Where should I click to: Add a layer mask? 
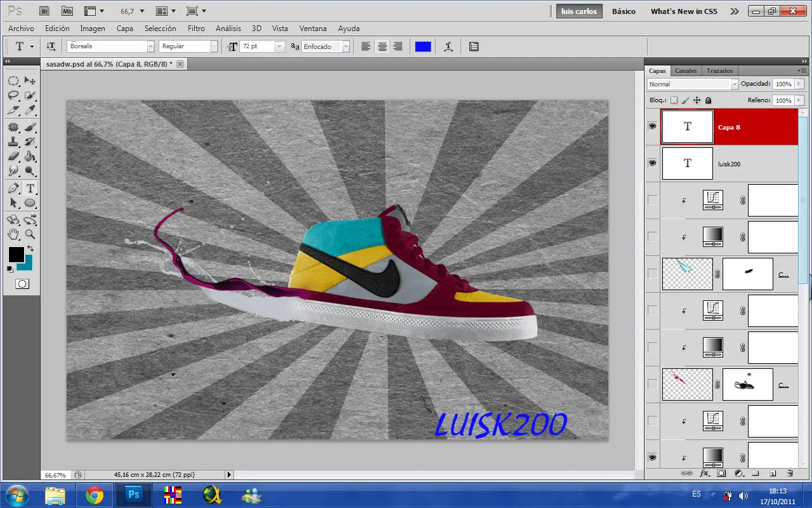pyautogui.click(x=721, y=473)
